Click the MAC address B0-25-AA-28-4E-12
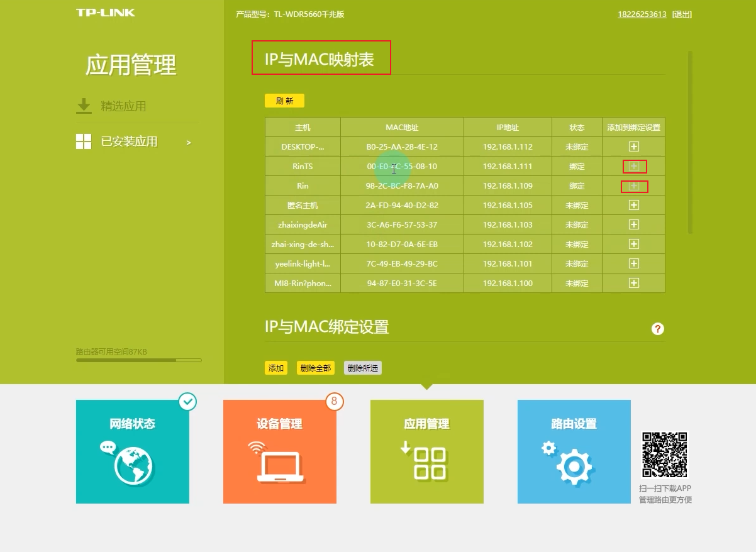This screenshot has height=552, width=756. pos(402,146)
